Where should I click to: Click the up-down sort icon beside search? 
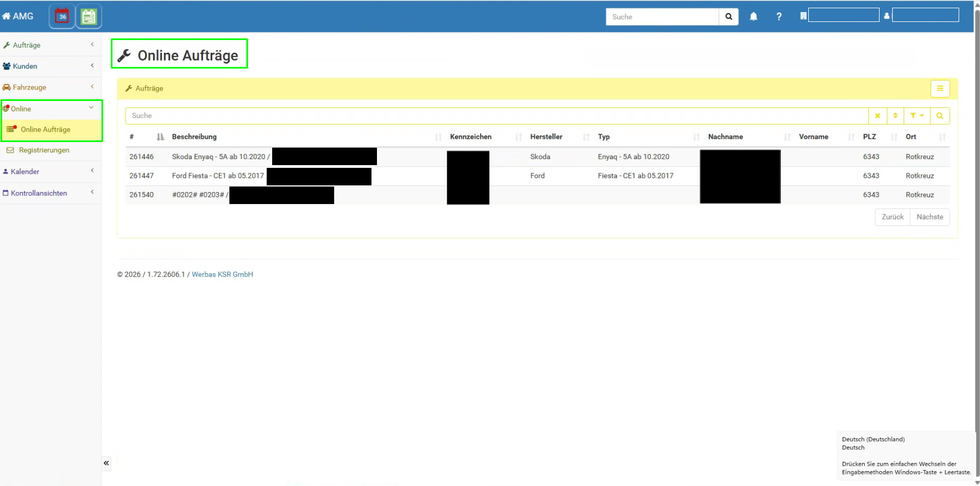pyautogui.click(x=895, y=116)
